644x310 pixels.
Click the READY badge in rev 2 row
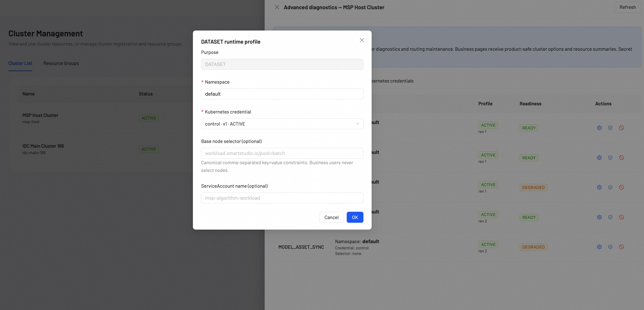(529, 217)
